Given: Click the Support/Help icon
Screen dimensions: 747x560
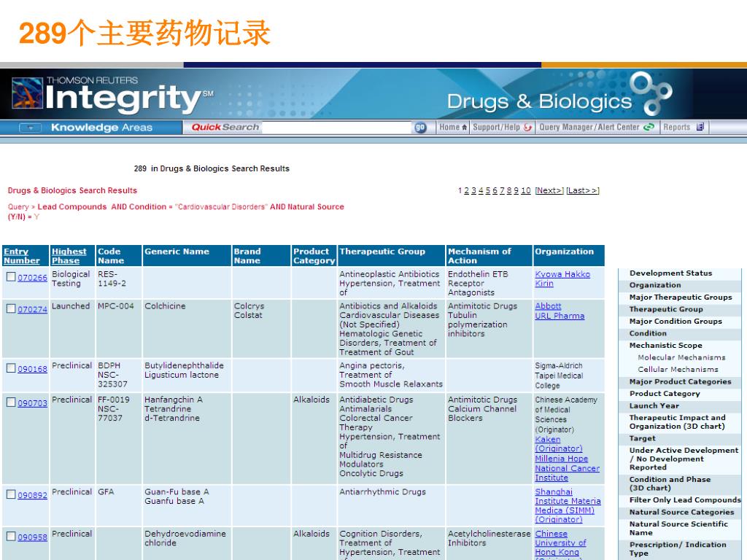Looking at the screenshot, I should (x=527, y=127).
